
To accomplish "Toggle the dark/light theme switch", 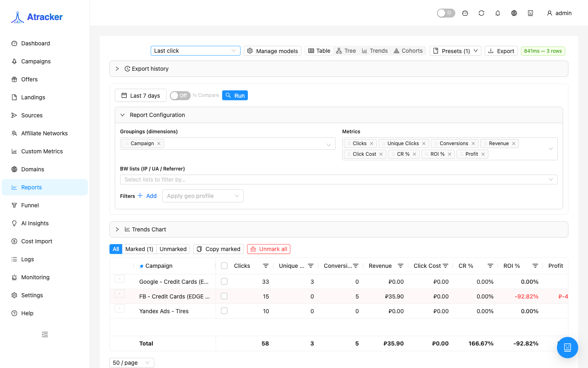I will tap(446, 13).
